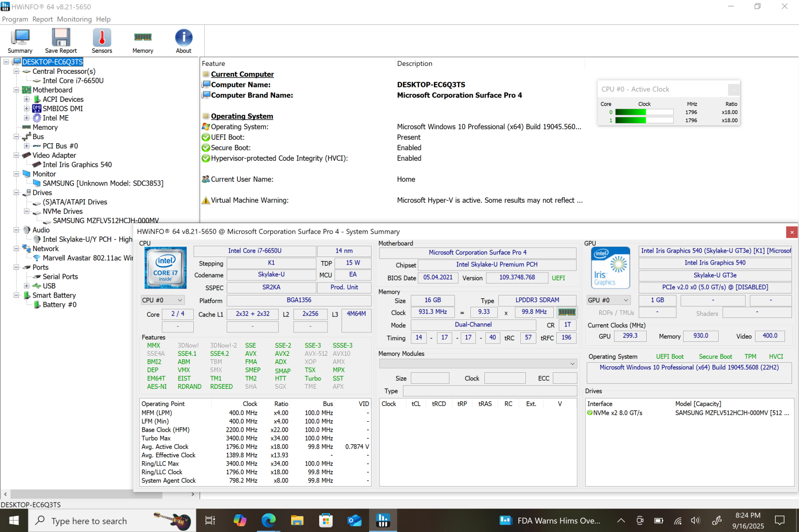Open the Program menu

tap(15, 19)
